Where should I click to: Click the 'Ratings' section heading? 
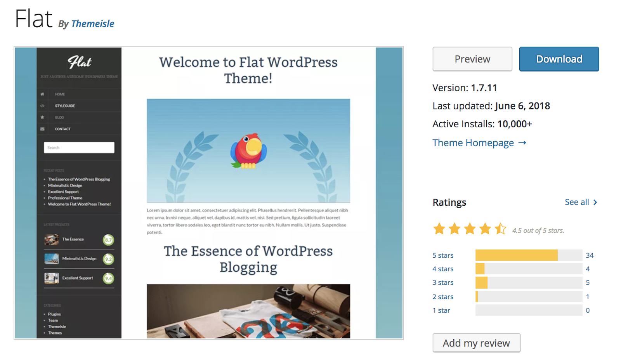pos(449,203)
